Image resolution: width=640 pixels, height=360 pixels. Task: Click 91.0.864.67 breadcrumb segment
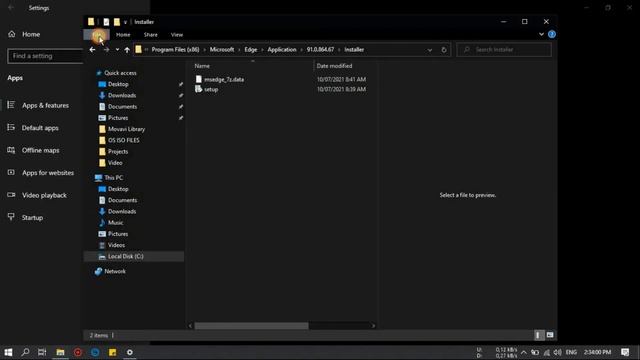coord(320,49)
